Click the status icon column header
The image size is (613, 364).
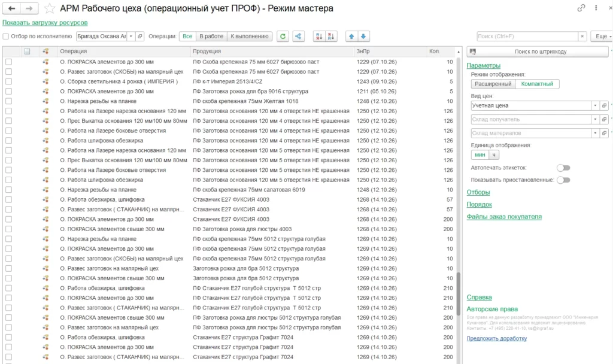45,51
